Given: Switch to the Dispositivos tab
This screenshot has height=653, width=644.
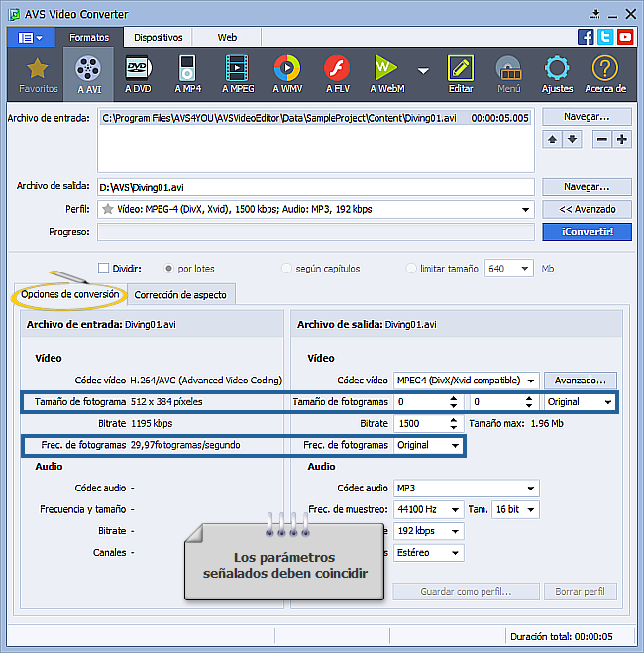Looking at the screenshot, I should click(x=158, y=37).
